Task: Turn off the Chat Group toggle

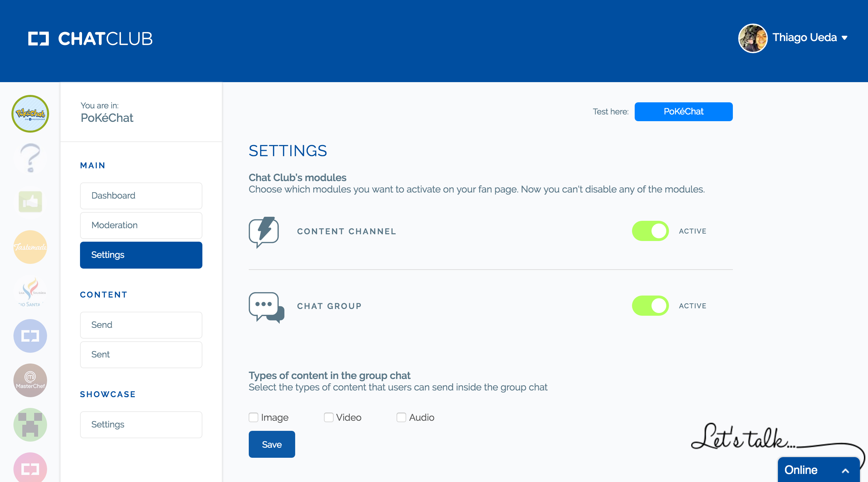Action: click(650, 306)
